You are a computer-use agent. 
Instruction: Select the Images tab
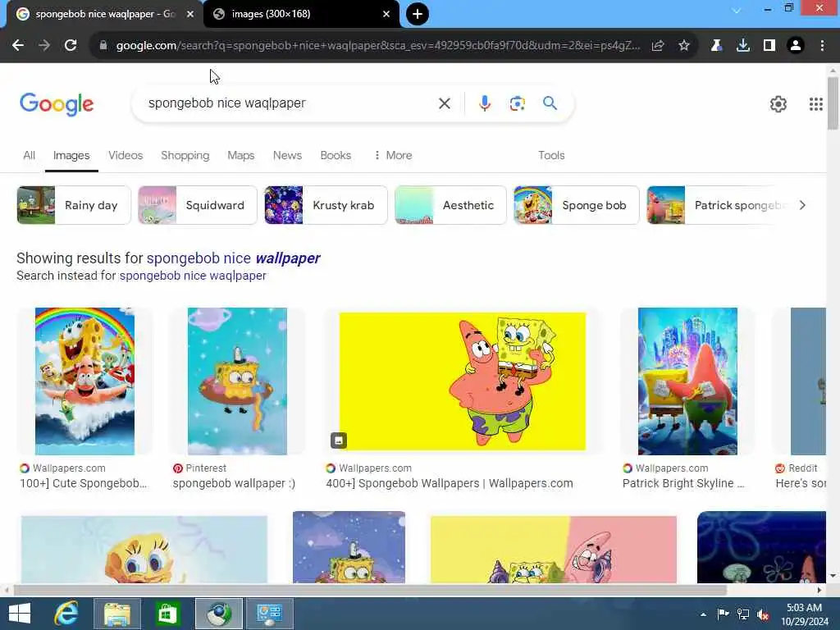tap(71, 155)
